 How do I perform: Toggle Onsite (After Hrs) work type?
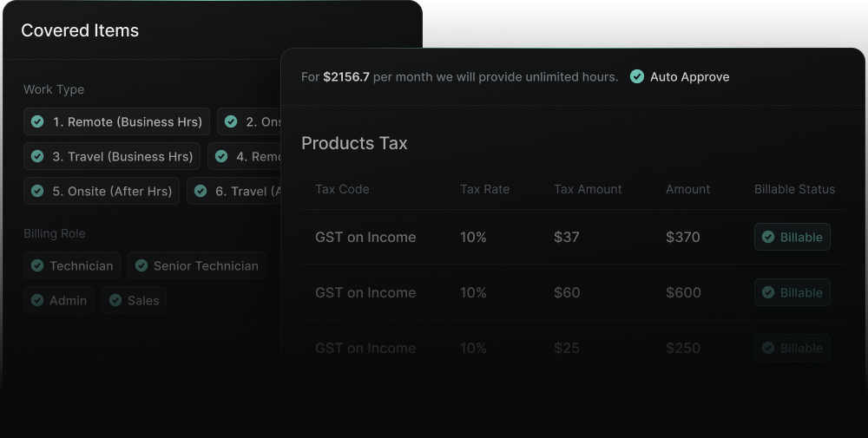click(102, 192)
